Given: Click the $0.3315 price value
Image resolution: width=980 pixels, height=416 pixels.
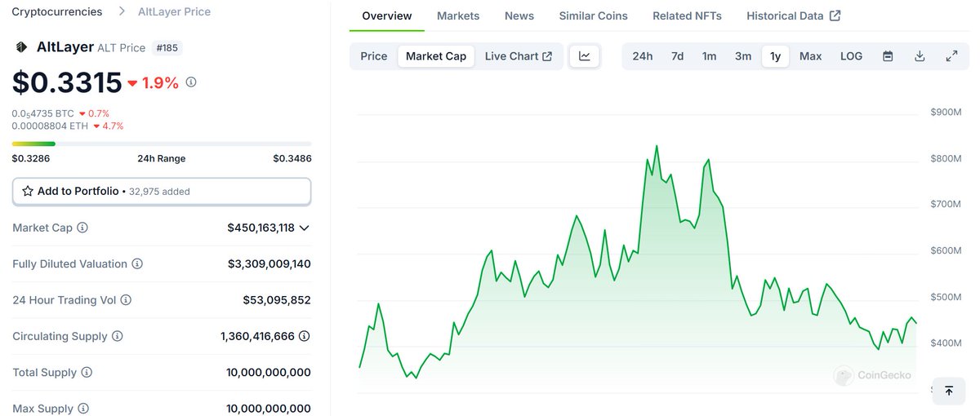Looking at the screenshot, I should 67,82.
